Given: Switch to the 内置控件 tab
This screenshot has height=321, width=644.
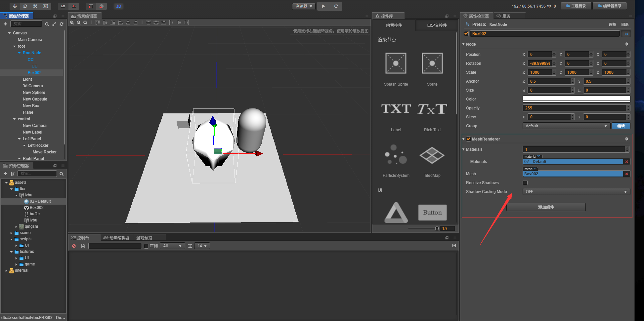Looking at the screenshot, I should (394, 25).
